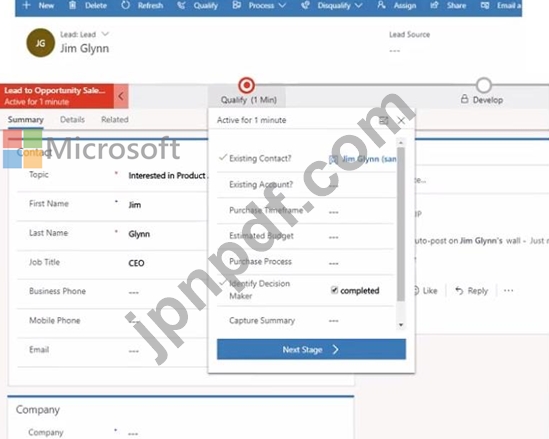Click the Delete trash icon
The height and width of the screenshot is (439, 549).
pos(72,5)
